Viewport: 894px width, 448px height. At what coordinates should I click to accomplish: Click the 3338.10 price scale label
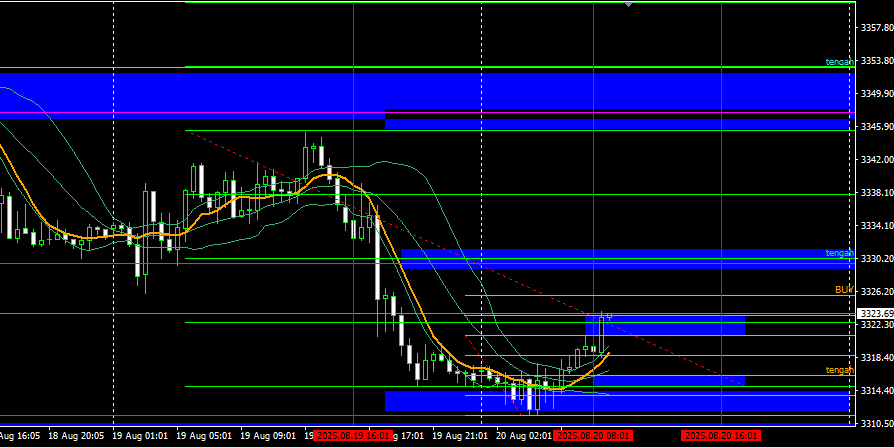click(x=875, y=193)
